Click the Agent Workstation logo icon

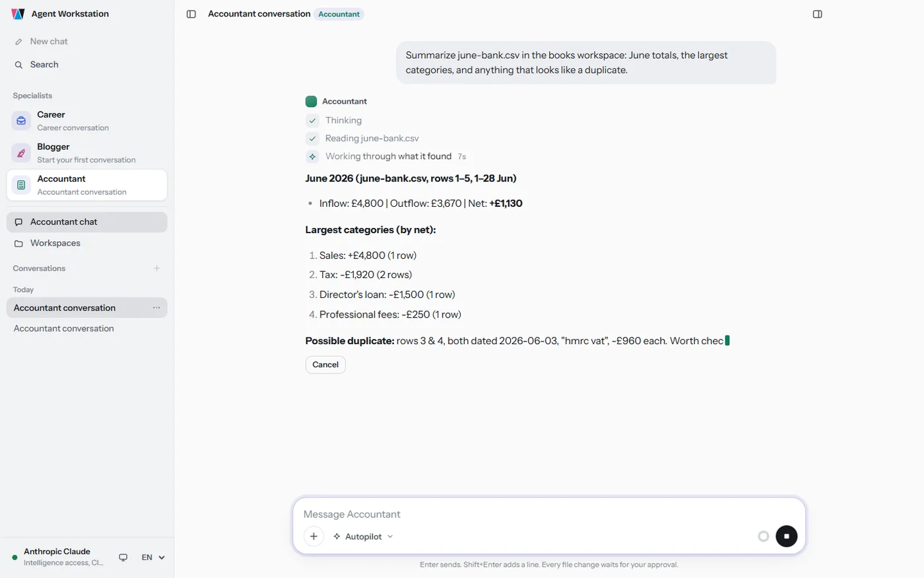point(18,14)
